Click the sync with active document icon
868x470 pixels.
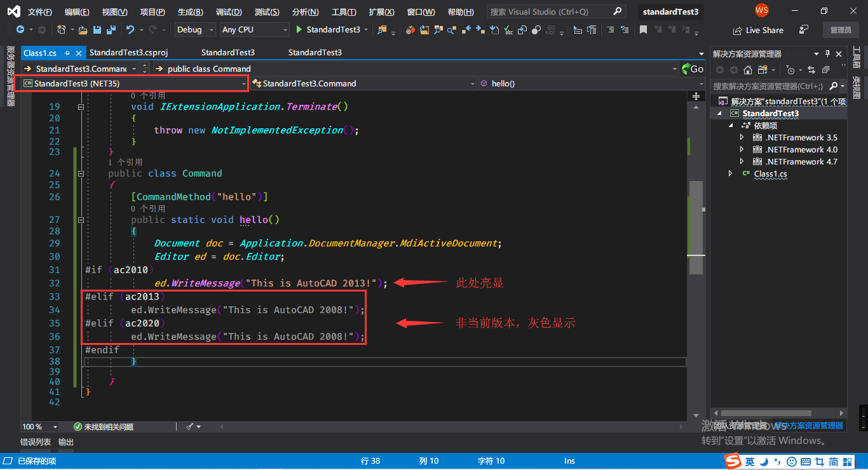pyautogui.click(x=811, y=70)
